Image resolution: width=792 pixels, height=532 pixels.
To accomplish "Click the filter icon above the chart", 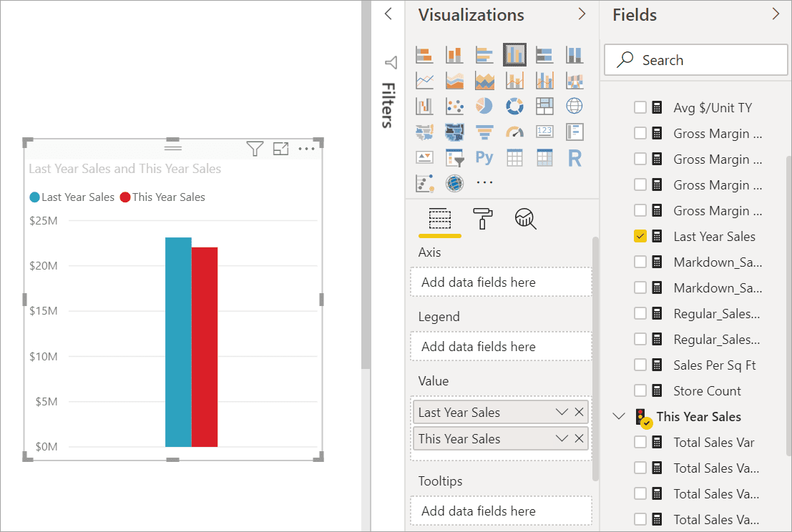I will coord(255,148).
